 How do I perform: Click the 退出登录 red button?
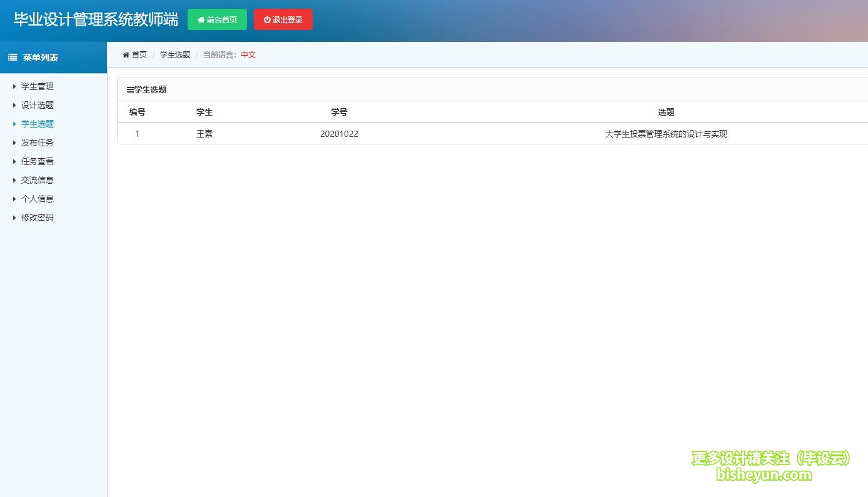(x=283, y=19)
